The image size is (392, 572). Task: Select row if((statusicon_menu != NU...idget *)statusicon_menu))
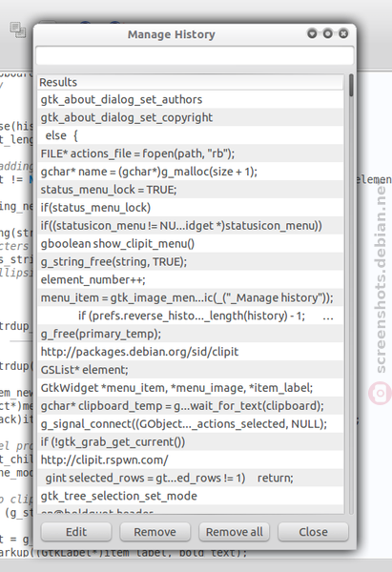(191, 225)
